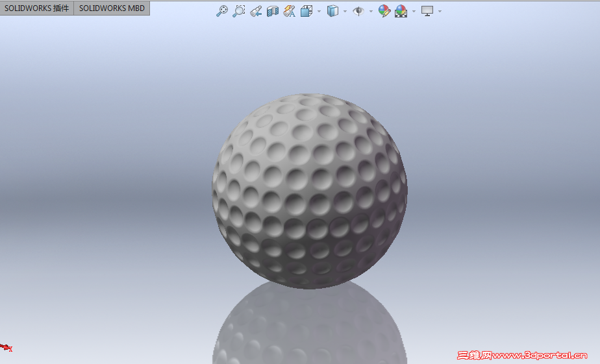Click the View Orientation cube icon
Image resolution: width=600 pixels, height=364 pixels.
[x=306, y=11]
